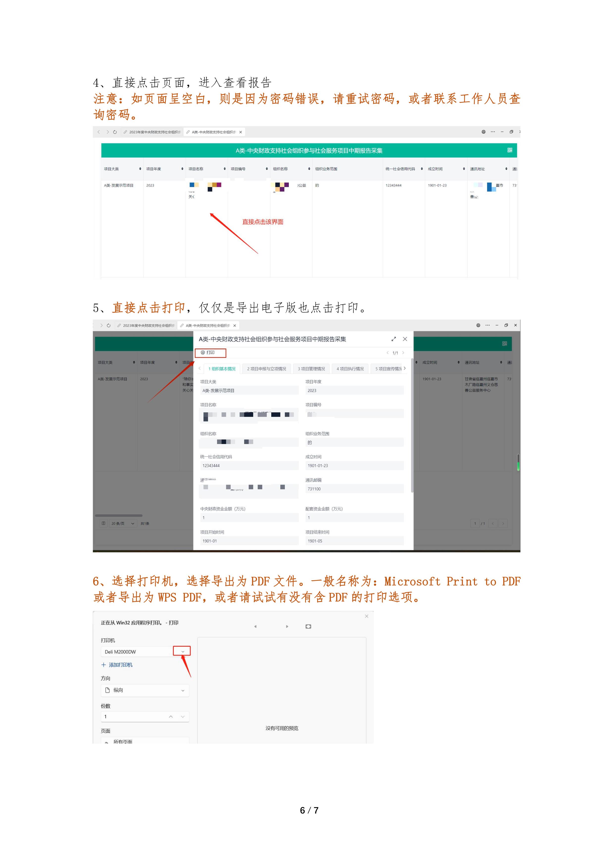This screenshot has height=868, width=614.
Task: Open the globe icon in first browser screenshot
Action: [x=484, y=132]
